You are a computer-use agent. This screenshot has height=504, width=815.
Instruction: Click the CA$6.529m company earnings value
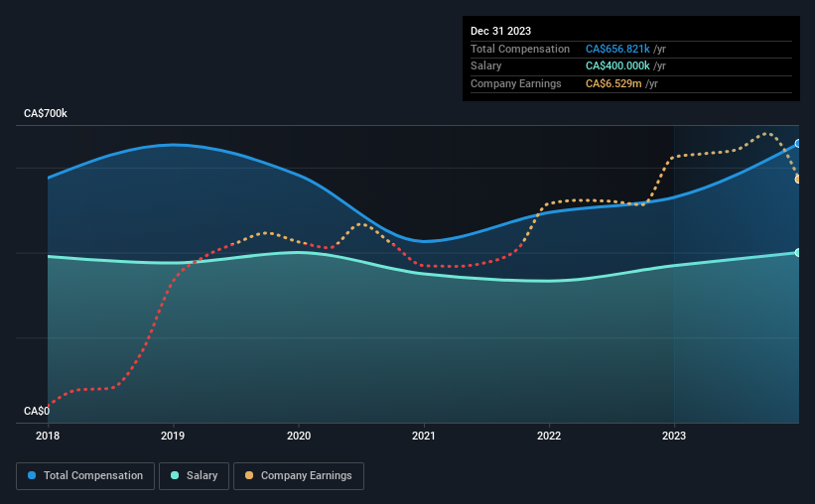613,83
